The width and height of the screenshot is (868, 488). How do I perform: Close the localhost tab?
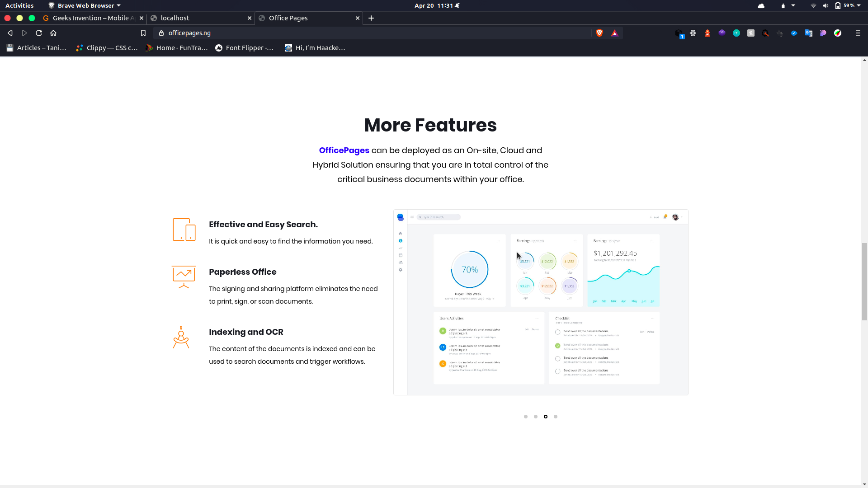[250, 18]
